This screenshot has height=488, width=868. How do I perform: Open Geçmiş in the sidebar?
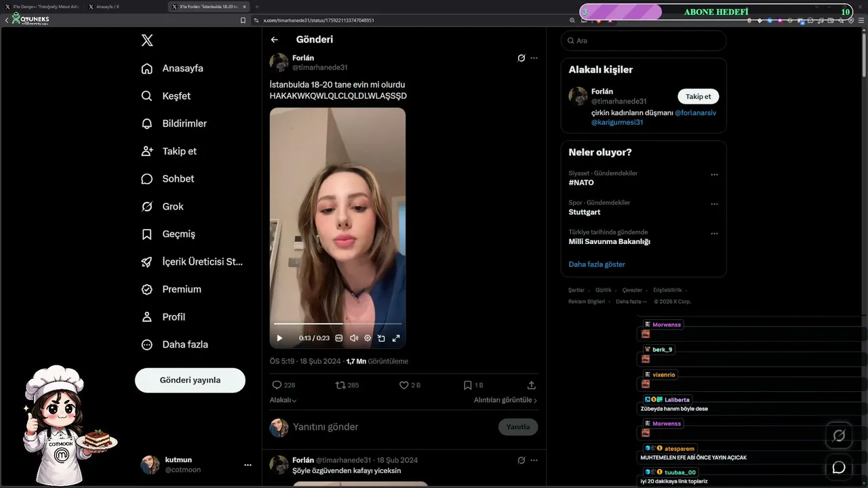pos(168,234)
